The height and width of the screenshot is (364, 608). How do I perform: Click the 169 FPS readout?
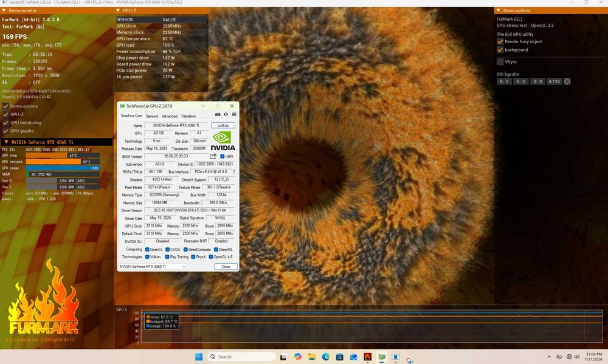[15, 37]
